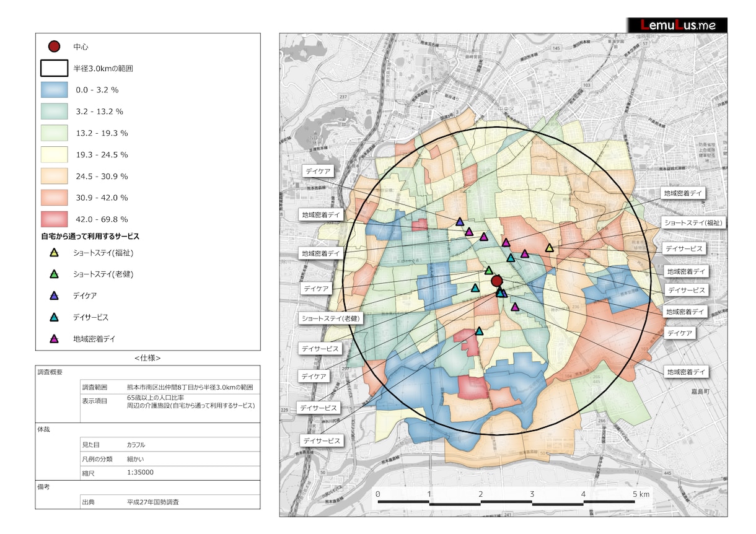Click the red 中心 circle in the legend
The width and height of the screenshot is (756, 534).
54,46
